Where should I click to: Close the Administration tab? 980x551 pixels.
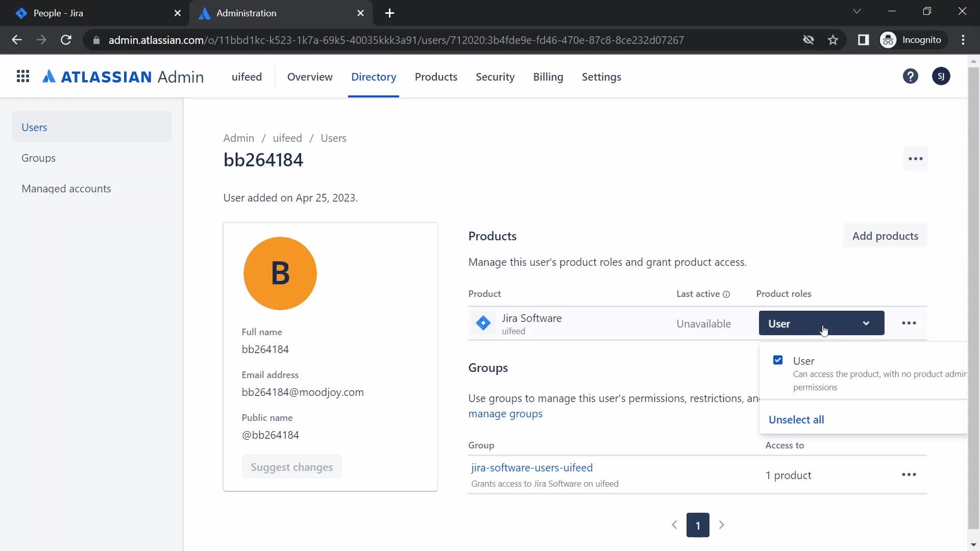pyautogui.click(x=361, y=13)
